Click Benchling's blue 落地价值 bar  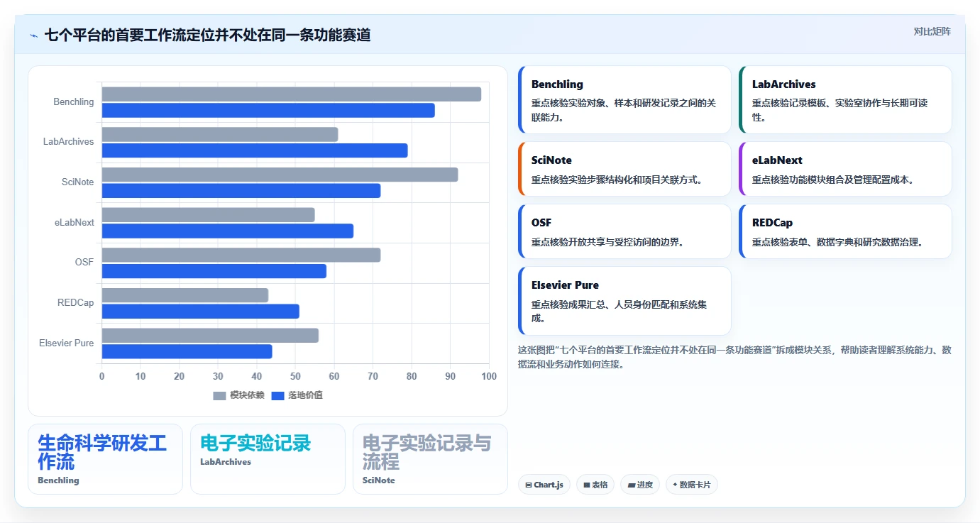268,111
